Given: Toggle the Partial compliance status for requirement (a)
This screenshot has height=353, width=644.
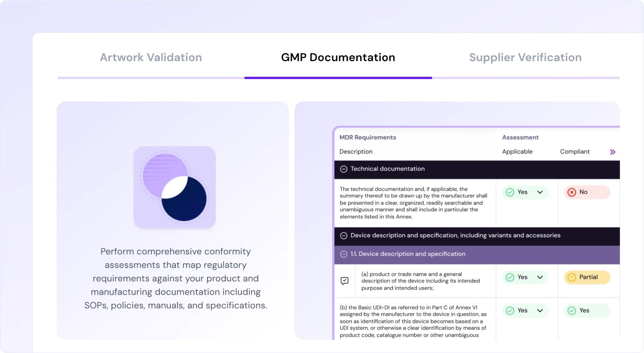Looking at the screenshot, I should click(x=586, y=277).
